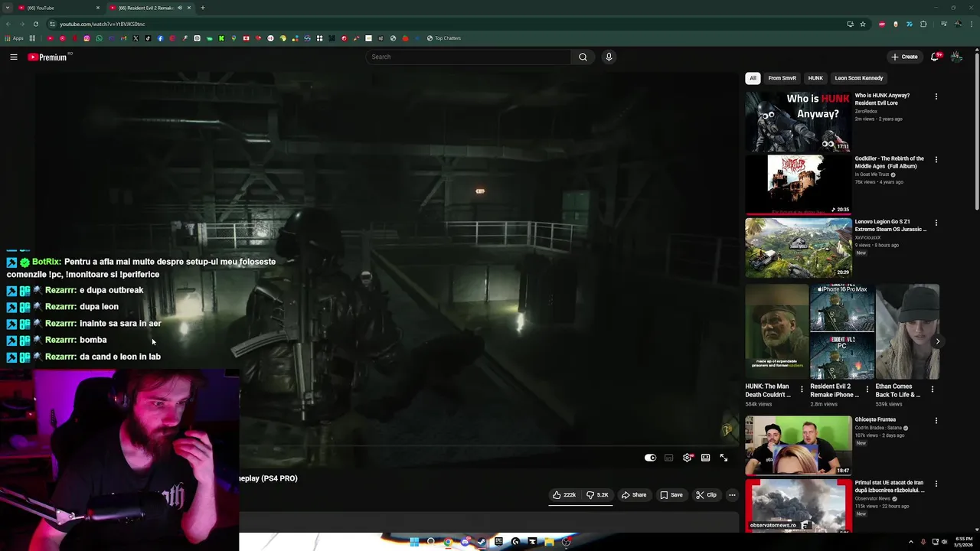This screenshot has height=551, width=980.
Task: Show hidden system tray icons
Action: [911, 542]
